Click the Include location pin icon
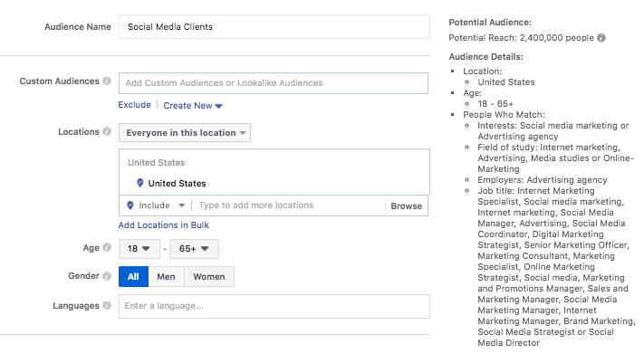Image resolution: width=644 pixels, height=354 pixels. [130, 206]
